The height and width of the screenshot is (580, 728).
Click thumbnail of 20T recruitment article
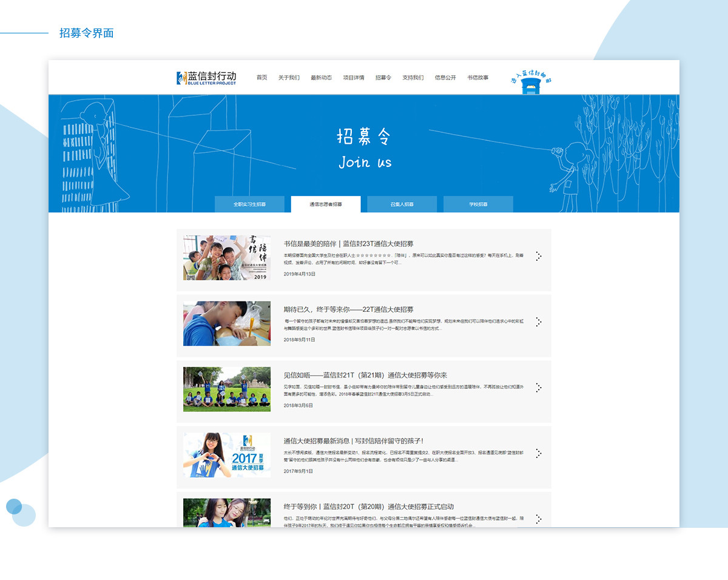pos(227,513)
